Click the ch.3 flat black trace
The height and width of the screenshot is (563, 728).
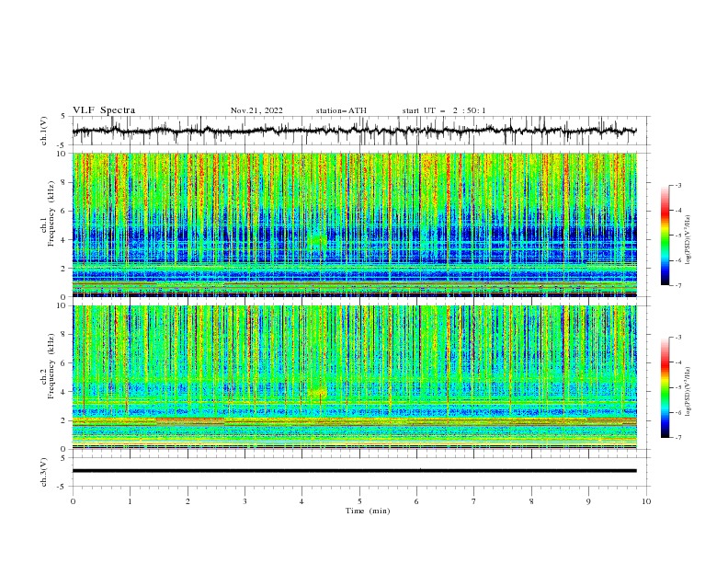[354, 471]
